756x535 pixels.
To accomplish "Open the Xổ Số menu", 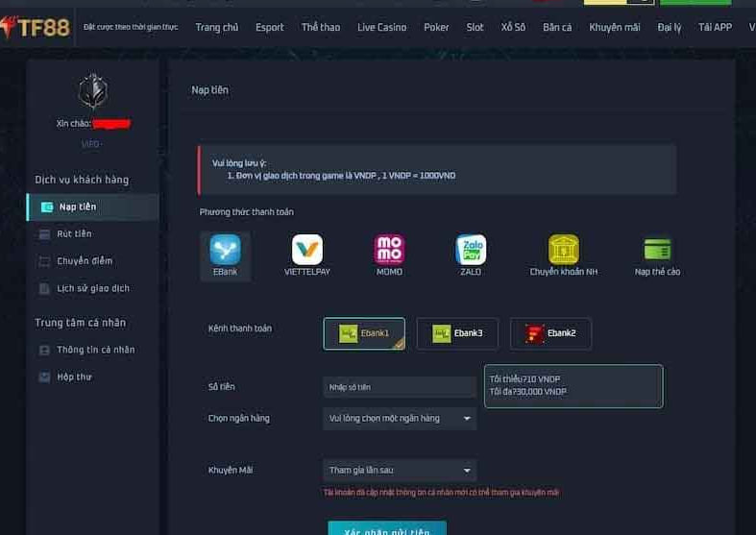I will (x=513, y=28).
